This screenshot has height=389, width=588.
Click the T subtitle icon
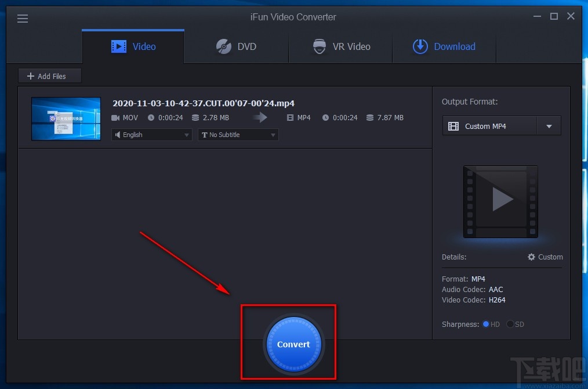coord(204,135)
